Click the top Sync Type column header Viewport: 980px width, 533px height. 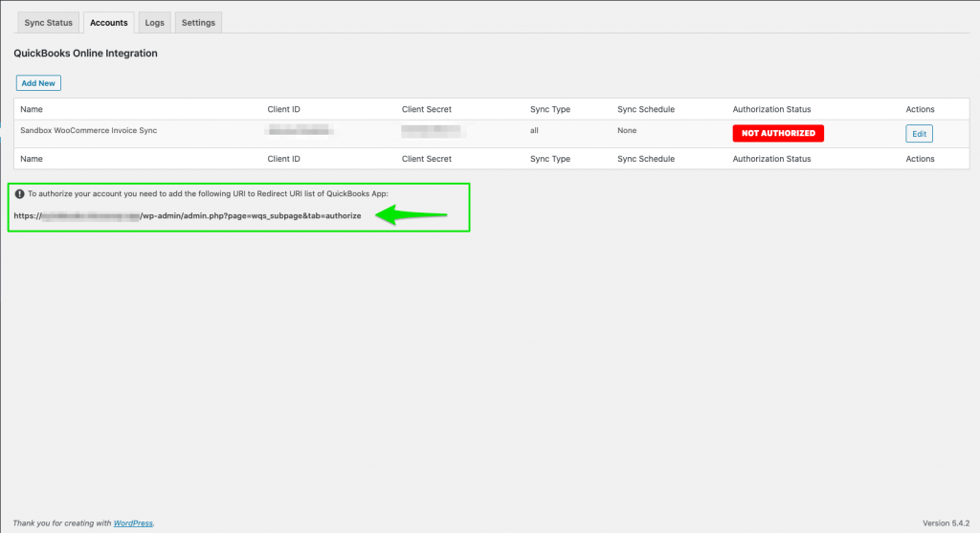(550, 109)
